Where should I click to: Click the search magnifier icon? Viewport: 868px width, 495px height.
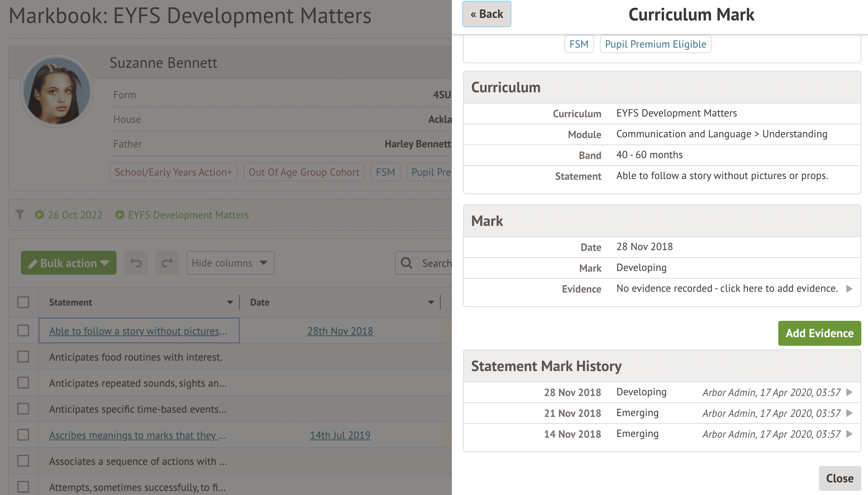click(406, 263)
